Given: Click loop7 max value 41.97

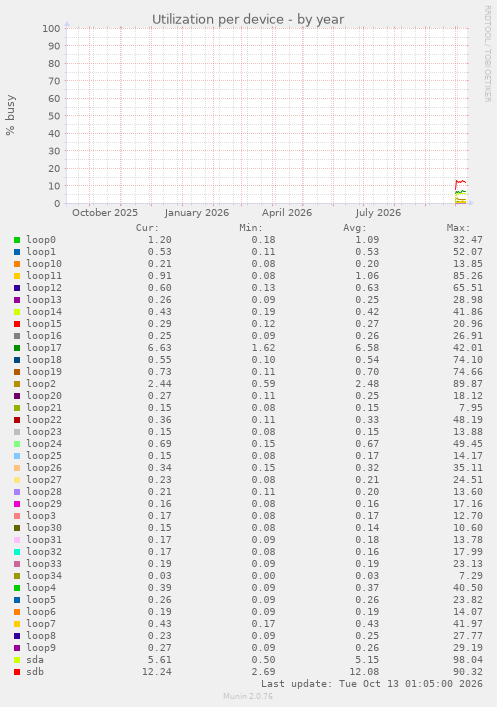Looking at the screenshot, I should pyautogui.click(x=468, y=624).
